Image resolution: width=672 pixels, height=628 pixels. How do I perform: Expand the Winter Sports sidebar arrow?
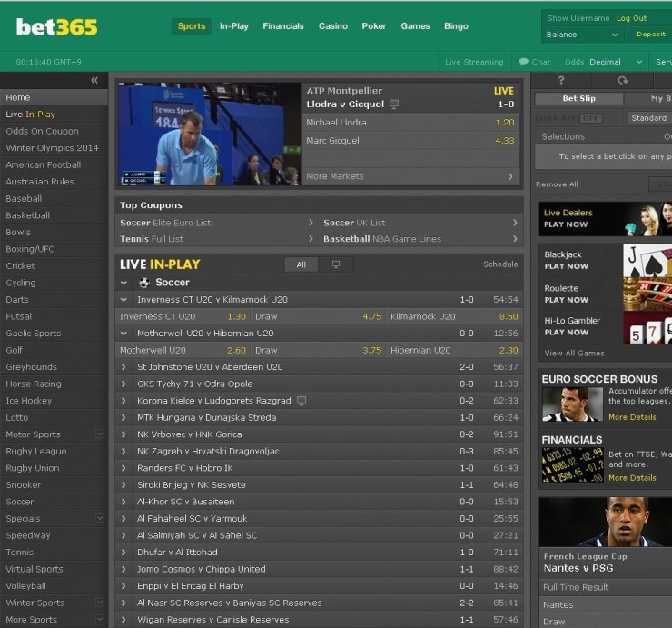click(x=99, y=602)
